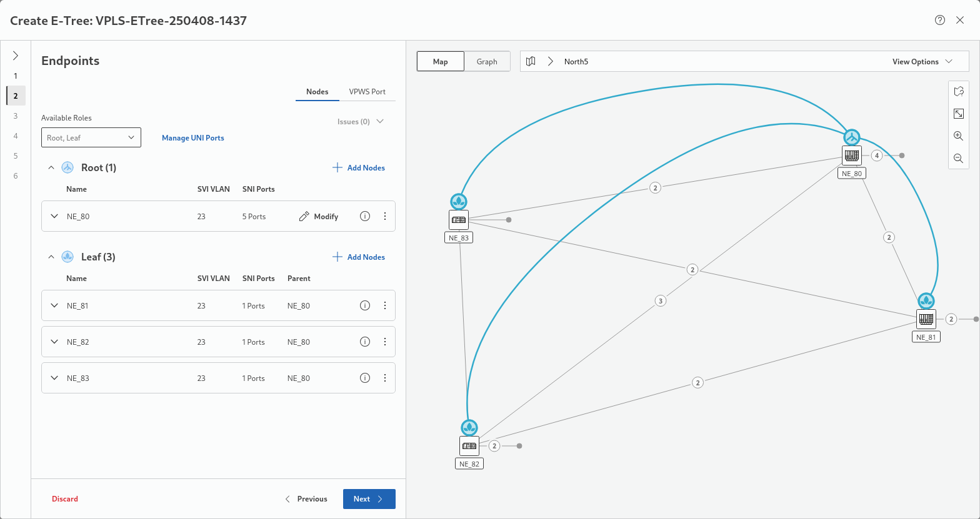This screenshot has width=980, height=519.
Task: Collapse the Root (1) section
Action: point(52,167)
